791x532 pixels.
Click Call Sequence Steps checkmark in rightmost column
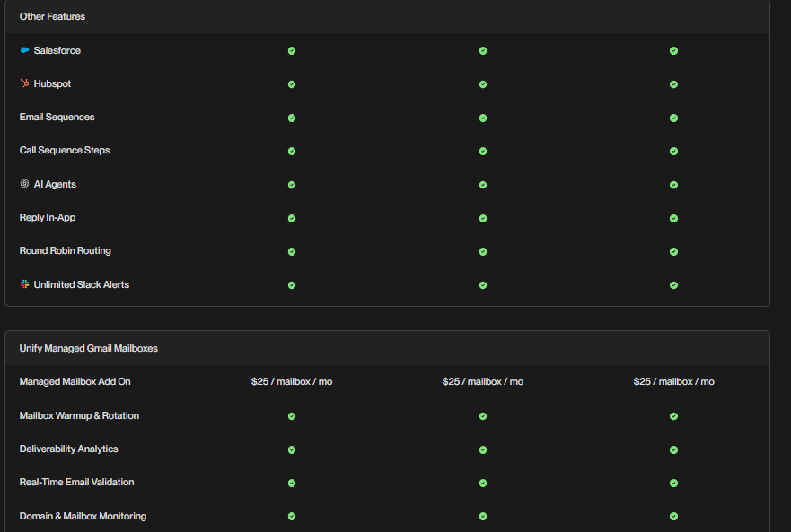[x=673, y=152]
